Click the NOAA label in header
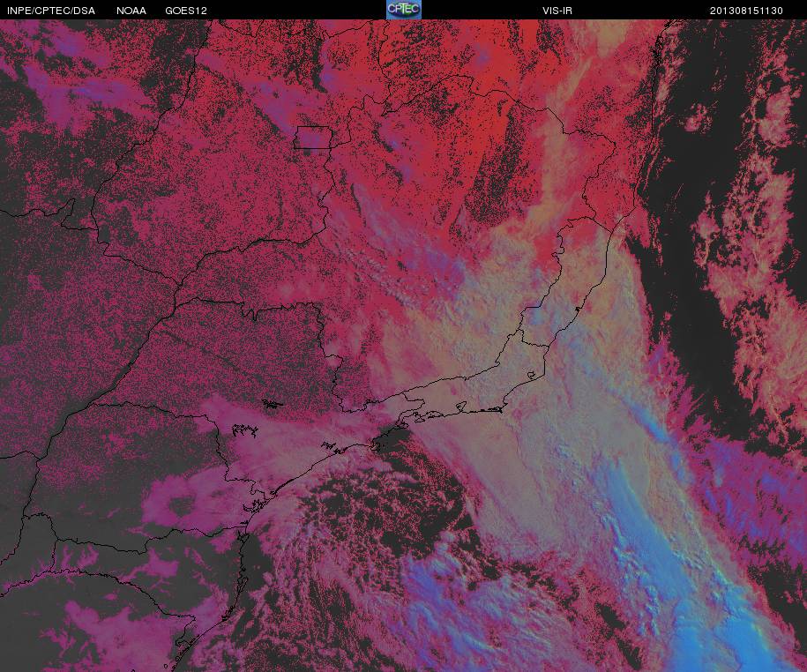 131,11
